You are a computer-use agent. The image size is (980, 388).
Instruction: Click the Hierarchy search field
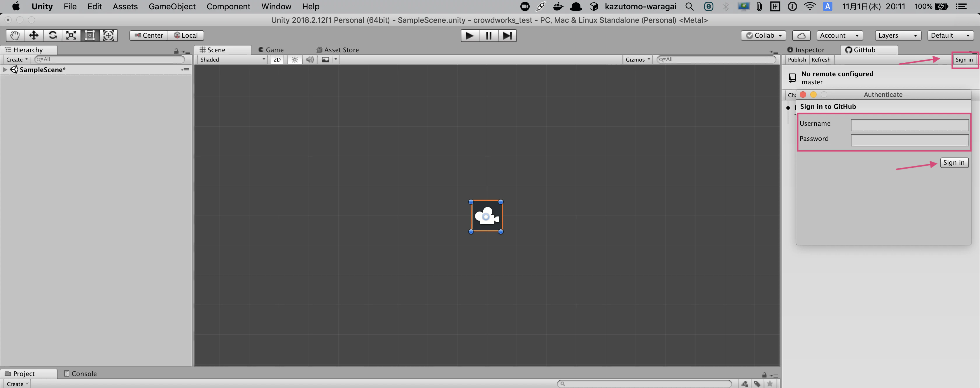click(x=110, y=59)
